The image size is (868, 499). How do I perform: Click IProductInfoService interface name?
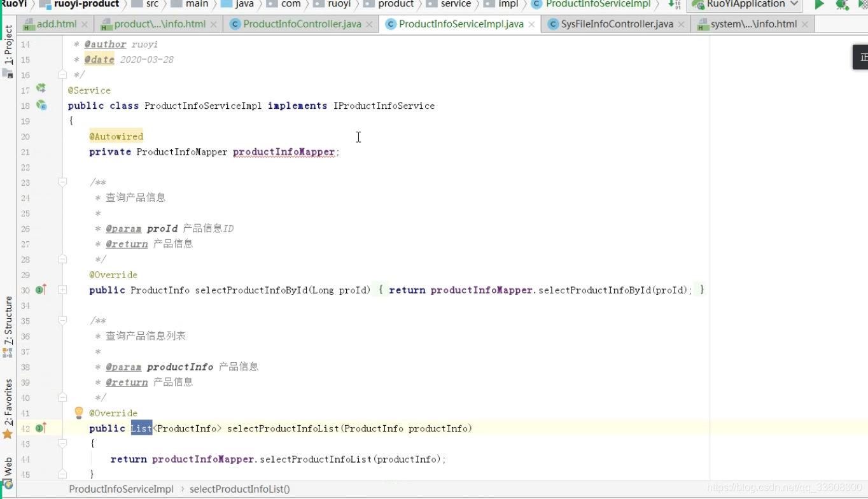point(384,106)
